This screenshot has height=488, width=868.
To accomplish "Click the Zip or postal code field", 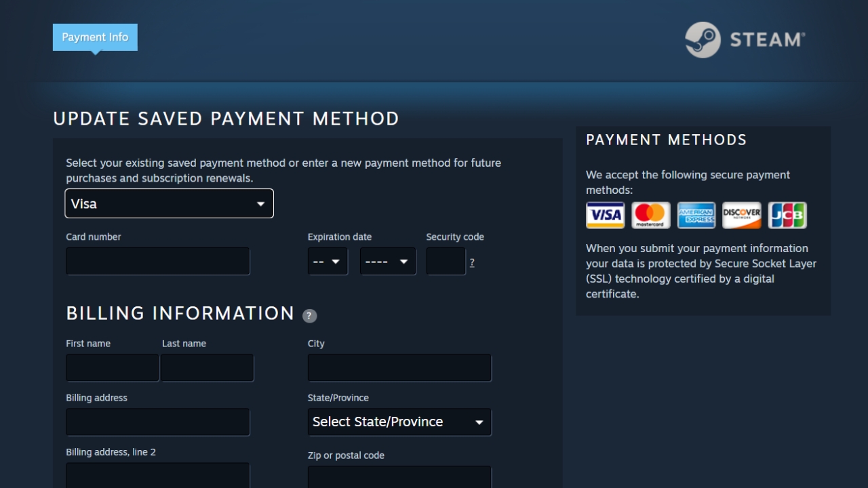I will click(399, 478).
